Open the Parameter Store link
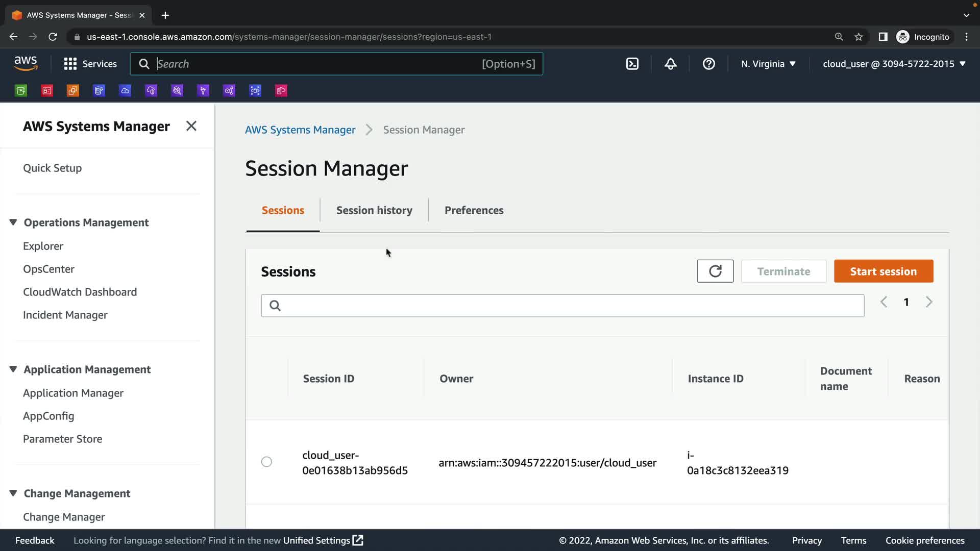Viewport: 980px width, 551px height. 62,439
